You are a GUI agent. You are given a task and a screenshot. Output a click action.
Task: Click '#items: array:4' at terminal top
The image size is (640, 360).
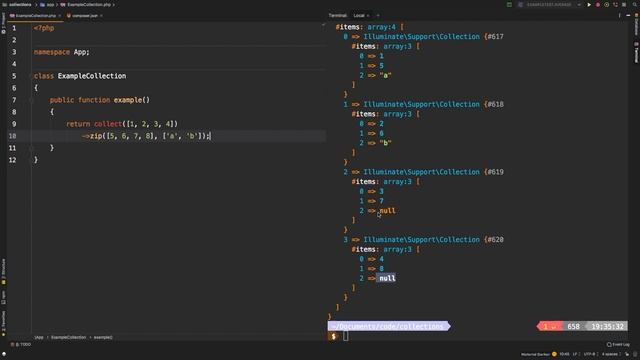[365, 27]
